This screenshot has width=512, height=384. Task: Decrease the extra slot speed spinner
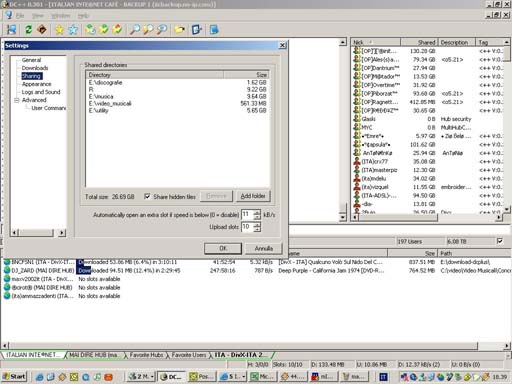[x=257, y=217]
